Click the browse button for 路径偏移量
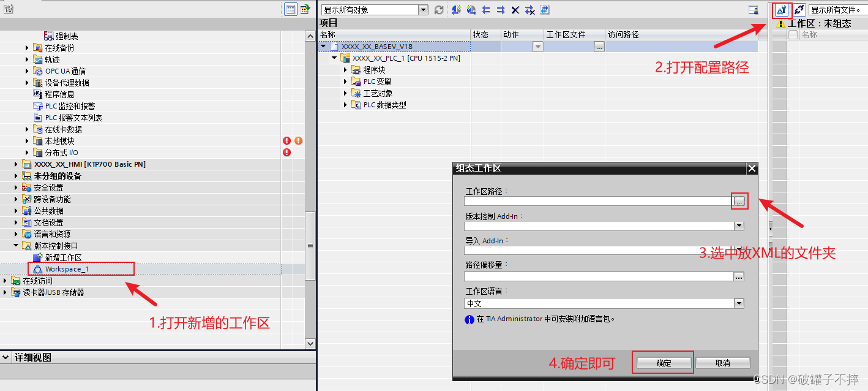The height and width of the screenshot is (391, 868). click(739, 277)
